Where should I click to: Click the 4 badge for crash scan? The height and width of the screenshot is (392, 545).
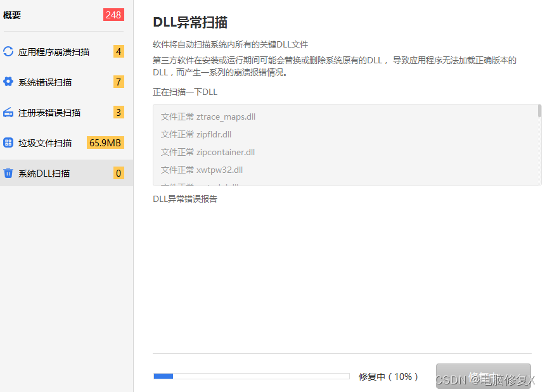pyautogui.click(x=119, y=51)
